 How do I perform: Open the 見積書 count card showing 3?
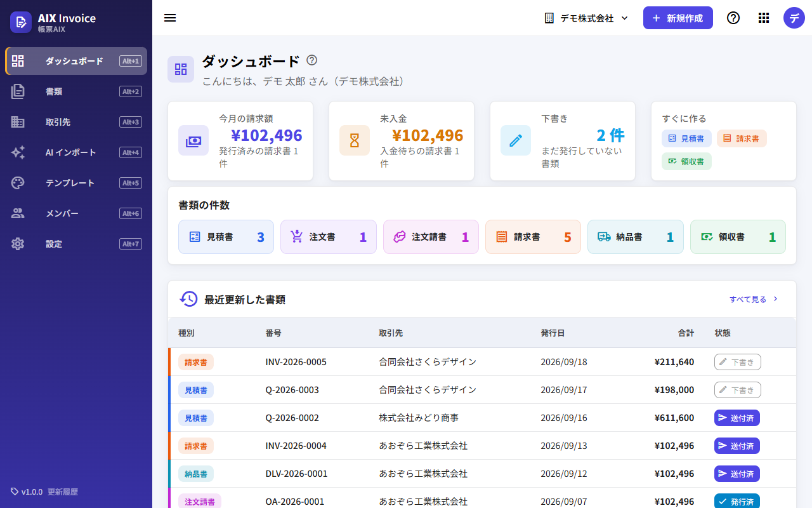click(x=226, y=237)
